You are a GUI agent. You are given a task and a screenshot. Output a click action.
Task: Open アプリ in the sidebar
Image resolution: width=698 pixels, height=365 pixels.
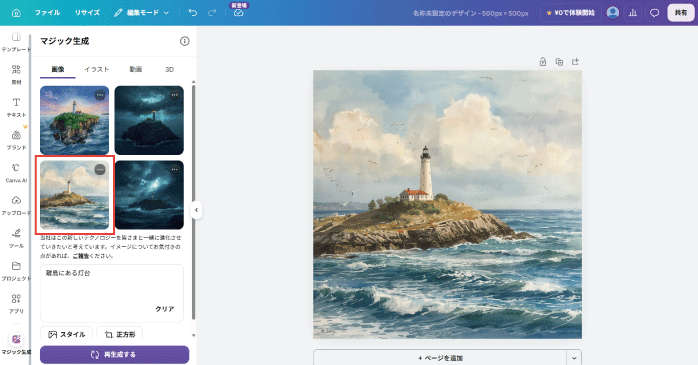[16, 304]
